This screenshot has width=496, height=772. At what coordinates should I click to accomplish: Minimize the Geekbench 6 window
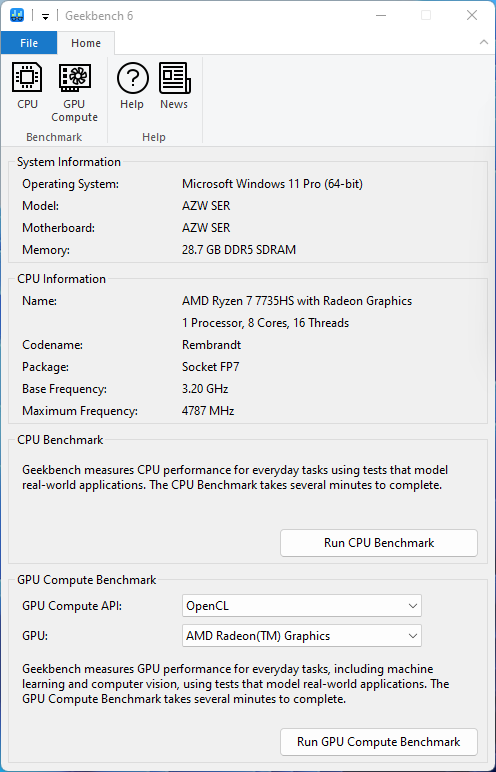pyautogui.click(x=381, y=16)
